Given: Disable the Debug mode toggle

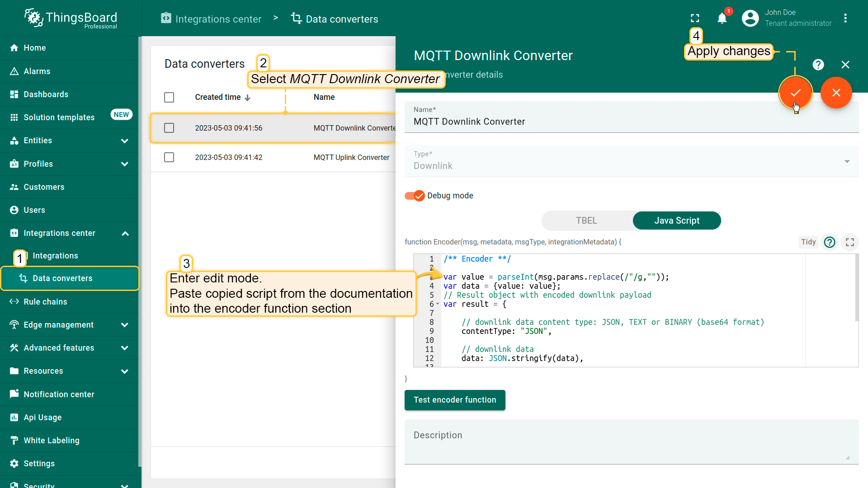Looking at the screenshot, I should coord(415,196).
